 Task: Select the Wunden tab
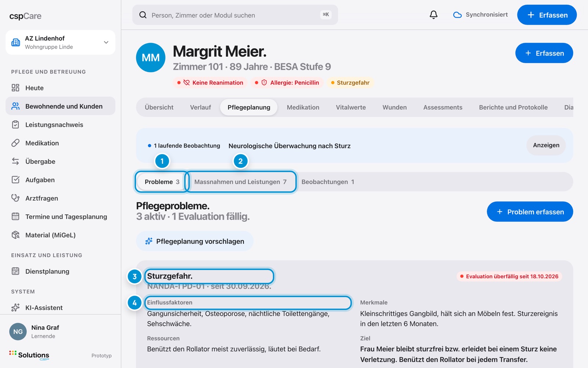click(x=395, y=107)
